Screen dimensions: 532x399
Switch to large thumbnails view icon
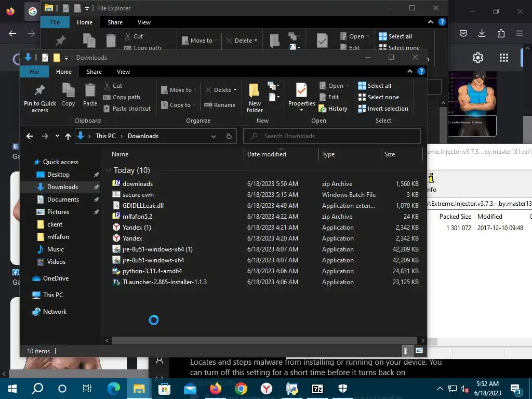pos(419,351)
